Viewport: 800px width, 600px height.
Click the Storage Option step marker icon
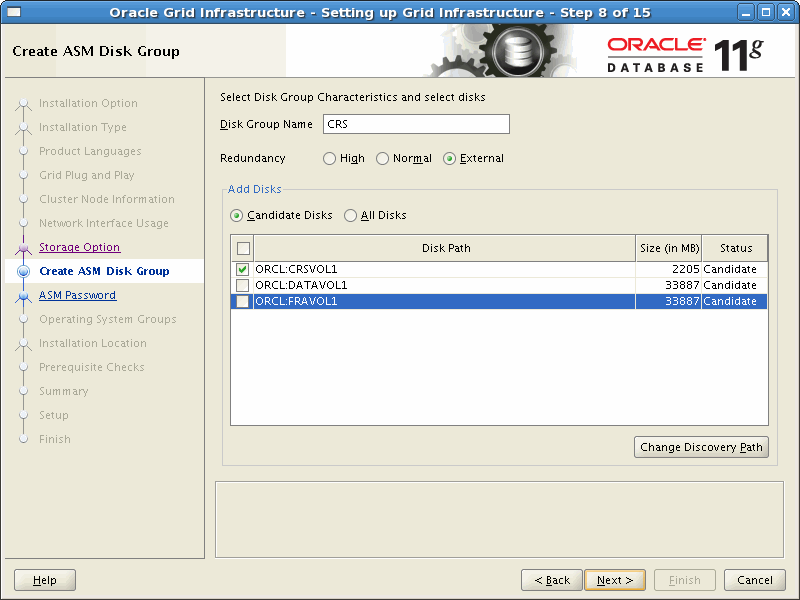[23, 247]
